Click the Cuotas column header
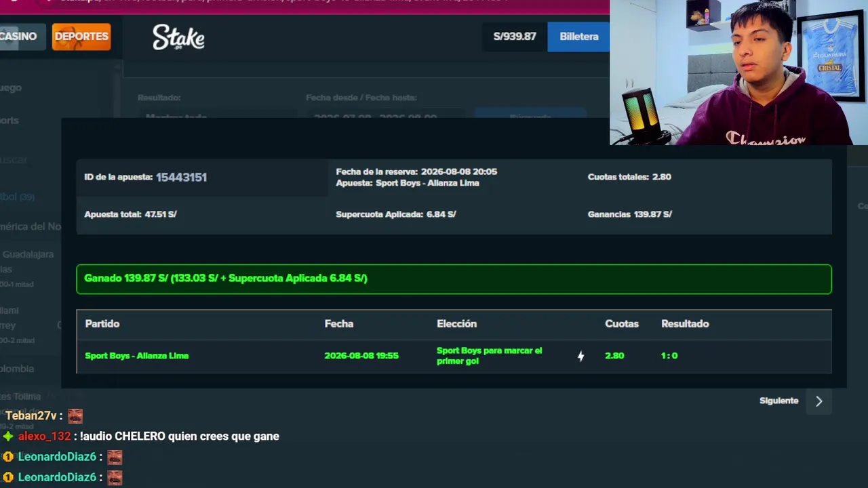Viewport: 868px width, 488px height. (x=622, y=324)
